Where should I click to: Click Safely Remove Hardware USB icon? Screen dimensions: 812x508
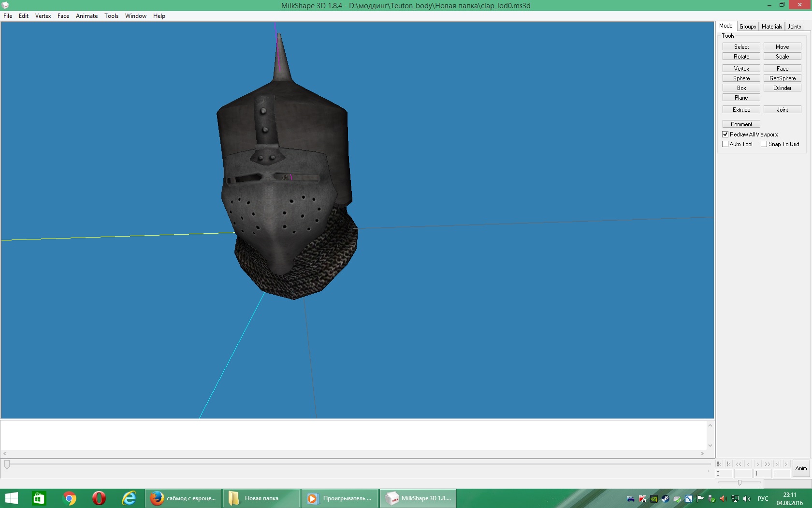point(711,499)
